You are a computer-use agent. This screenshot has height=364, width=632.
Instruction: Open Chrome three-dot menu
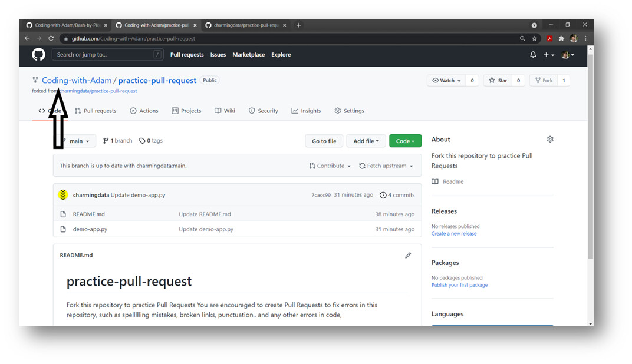coord(585,38)
